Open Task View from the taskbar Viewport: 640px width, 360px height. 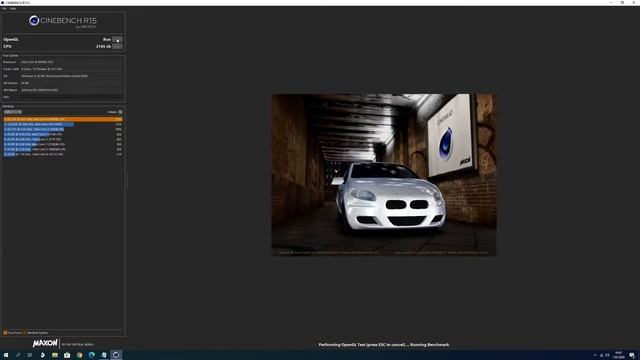click(x=30, y=355)
